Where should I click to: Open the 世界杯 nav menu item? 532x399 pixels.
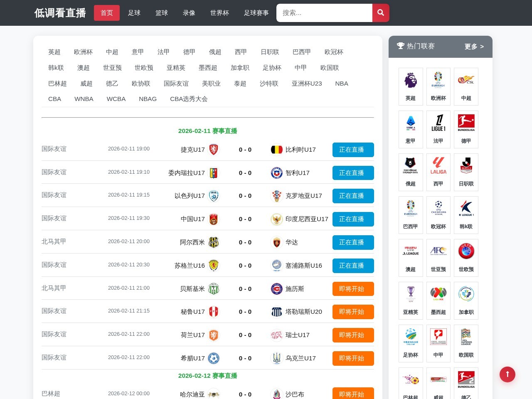coord(219,13)
